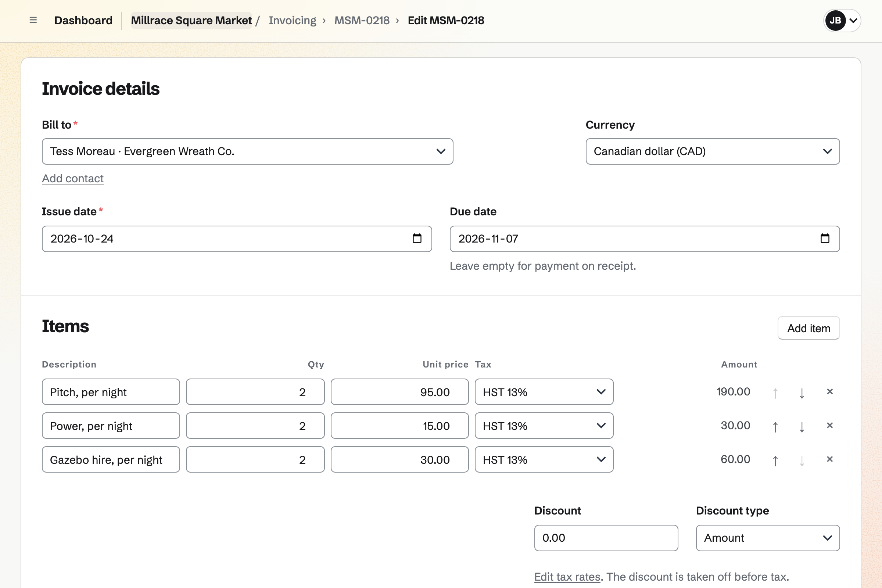Go to Invoicing in the breadcrumb
Screen dimensions: 882x588
293,20
